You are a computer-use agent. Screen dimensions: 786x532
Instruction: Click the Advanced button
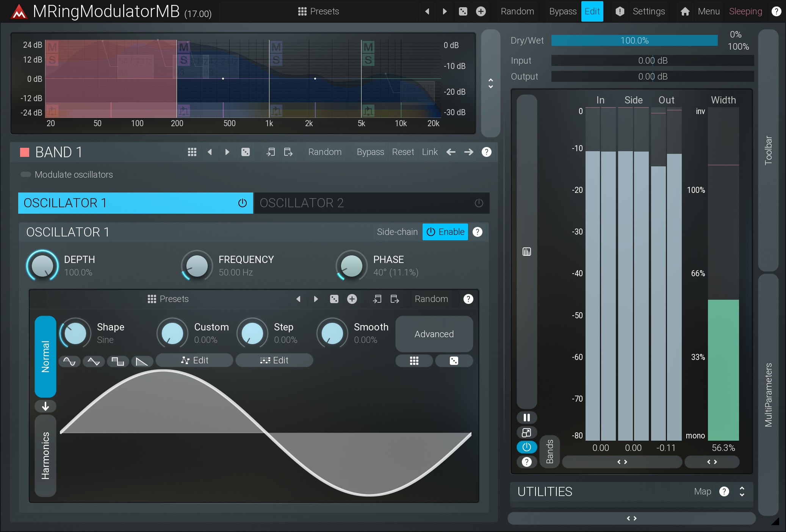(434, 334)
